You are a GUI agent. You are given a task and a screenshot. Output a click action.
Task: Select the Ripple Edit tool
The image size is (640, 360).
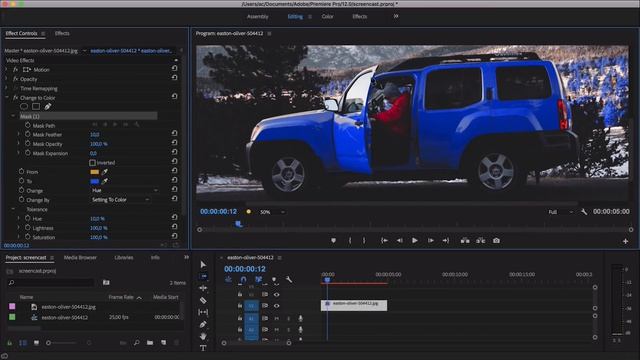tap(203, 288)
